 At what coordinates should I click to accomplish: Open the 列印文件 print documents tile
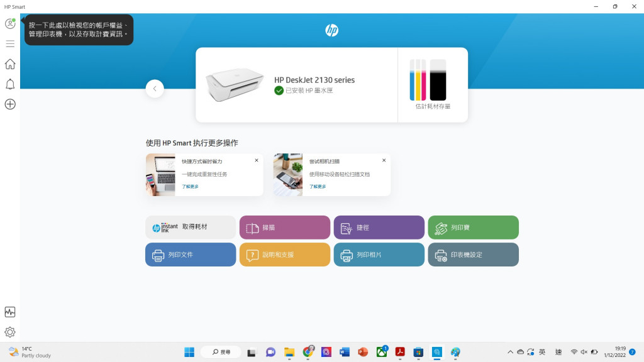pyautogui.click(x=191, y=255)
